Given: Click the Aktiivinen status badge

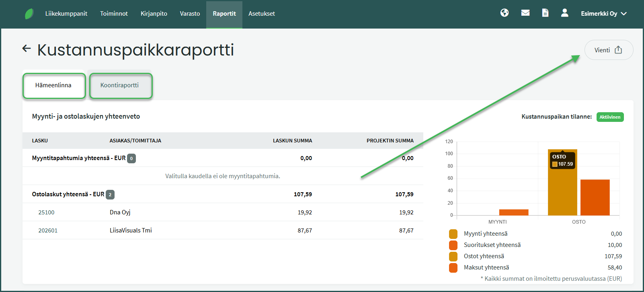Looking at the screenshot, I should click(610, 117).
